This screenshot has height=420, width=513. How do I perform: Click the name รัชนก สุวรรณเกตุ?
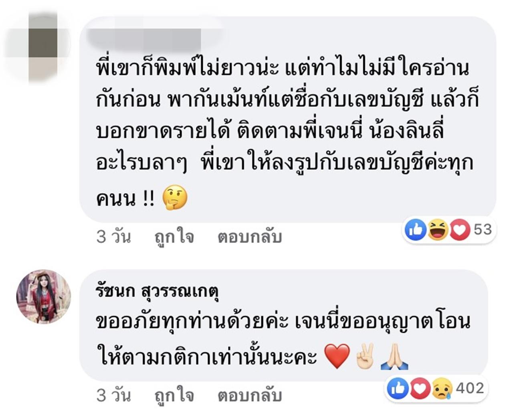158,291
